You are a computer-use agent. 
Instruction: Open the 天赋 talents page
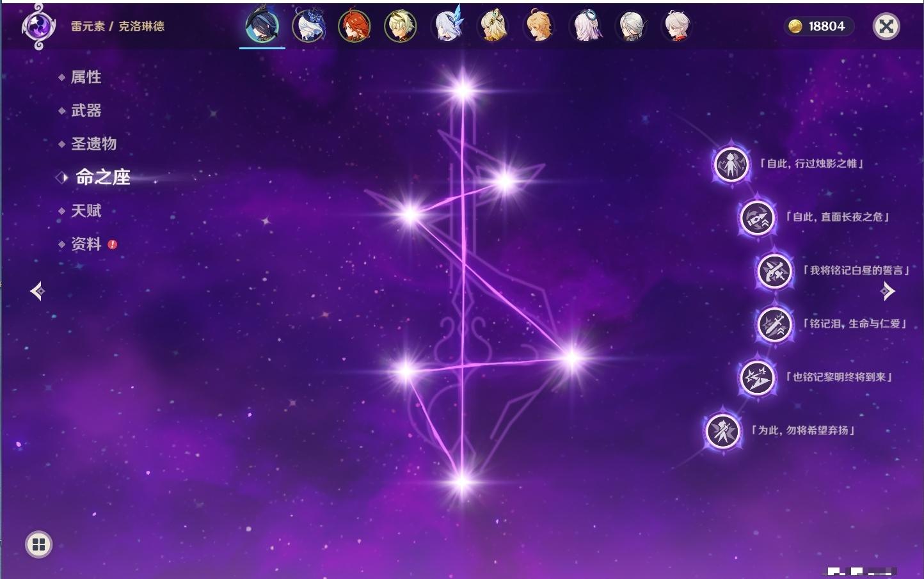click(x=86, y=210)
